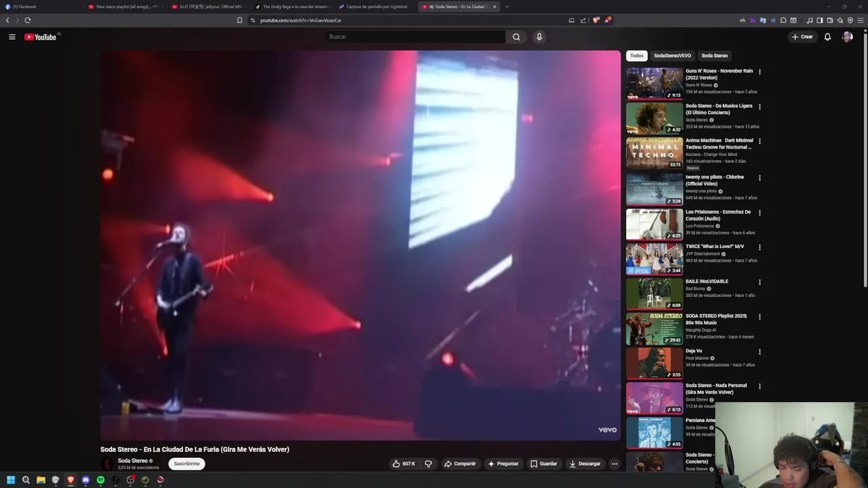Open 'SODA STEREO Playlist 2025' video title
This screenshot has height=488, width=868.
tap(716, 319)
